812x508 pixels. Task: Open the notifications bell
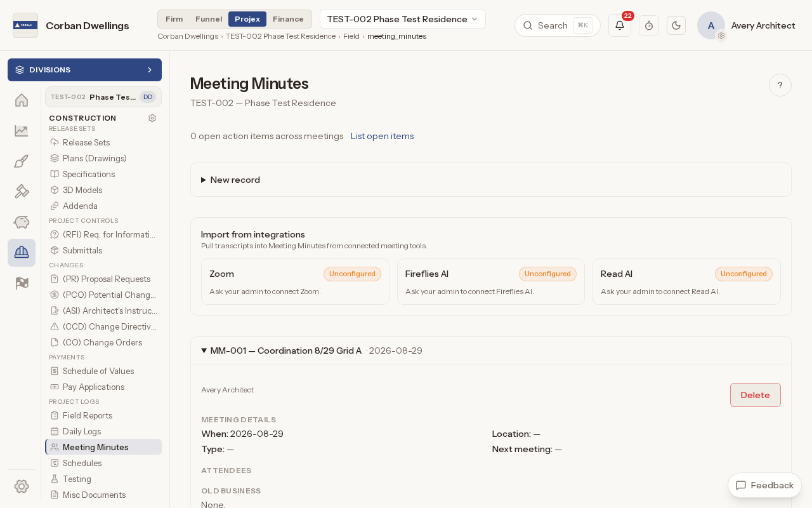tap(620, 25)
